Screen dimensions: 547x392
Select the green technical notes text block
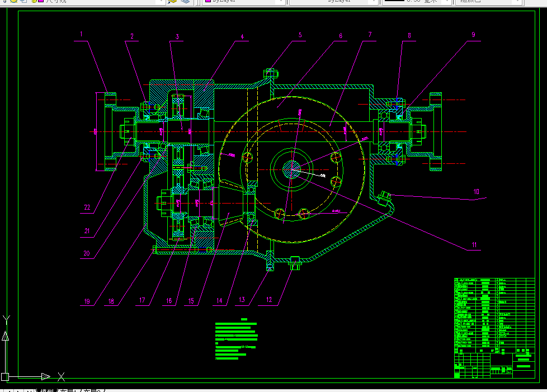pyautogui.click(x=237, y=339)
